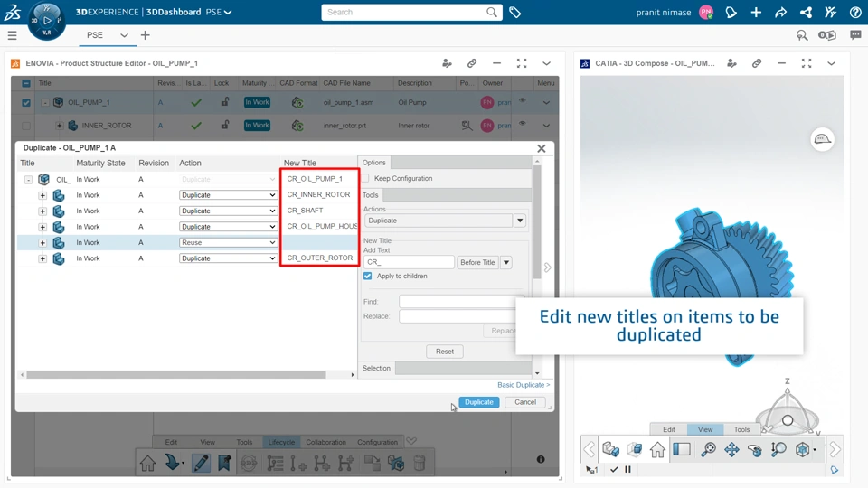Viewport: 868px width, 488px height.
Task: Open the Selection section tab
Action: (376, 368)
